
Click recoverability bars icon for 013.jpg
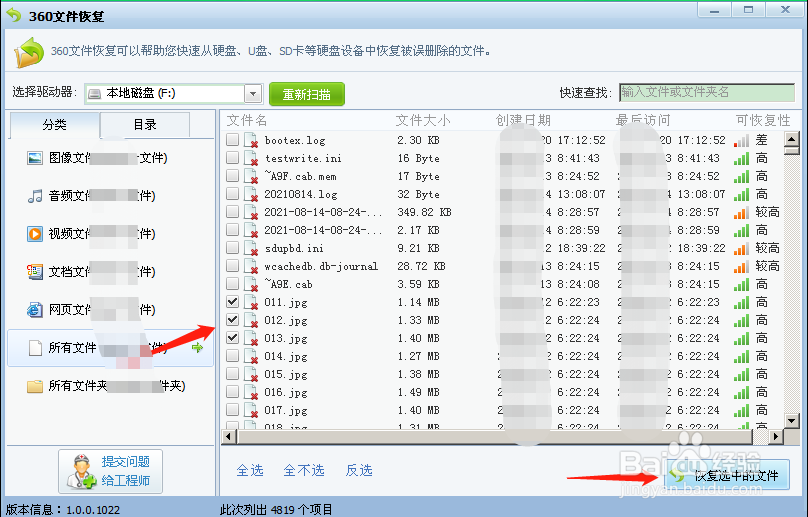click(x=742, y=338)
